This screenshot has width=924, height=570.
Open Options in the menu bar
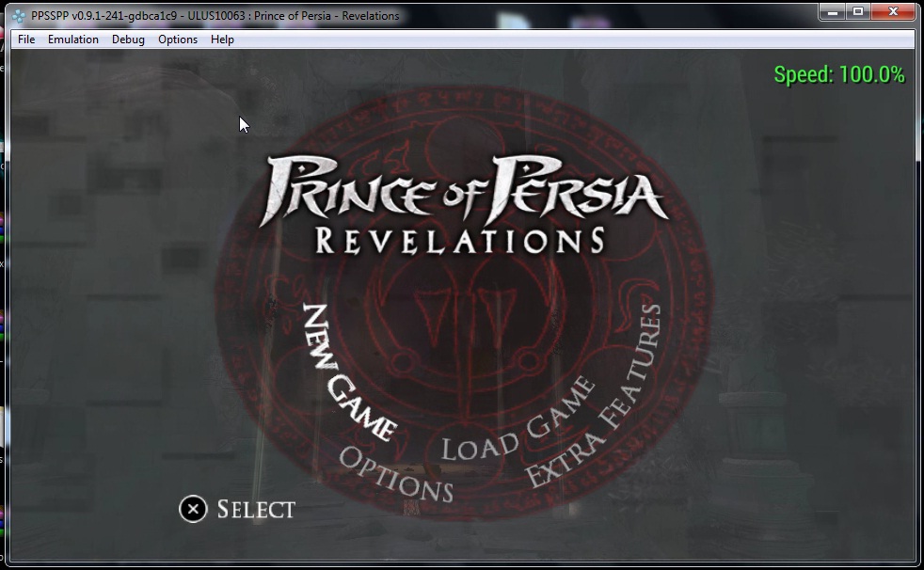pos(178,40)
